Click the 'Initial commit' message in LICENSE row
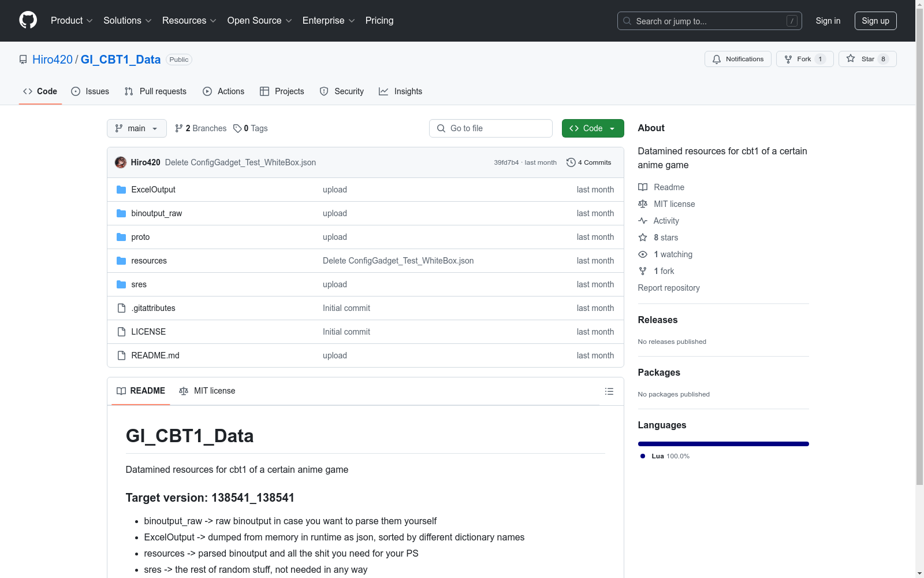Image resolution: width=924 pixels, height=578 pixels. pyautogui.click(x=346, y=332)
